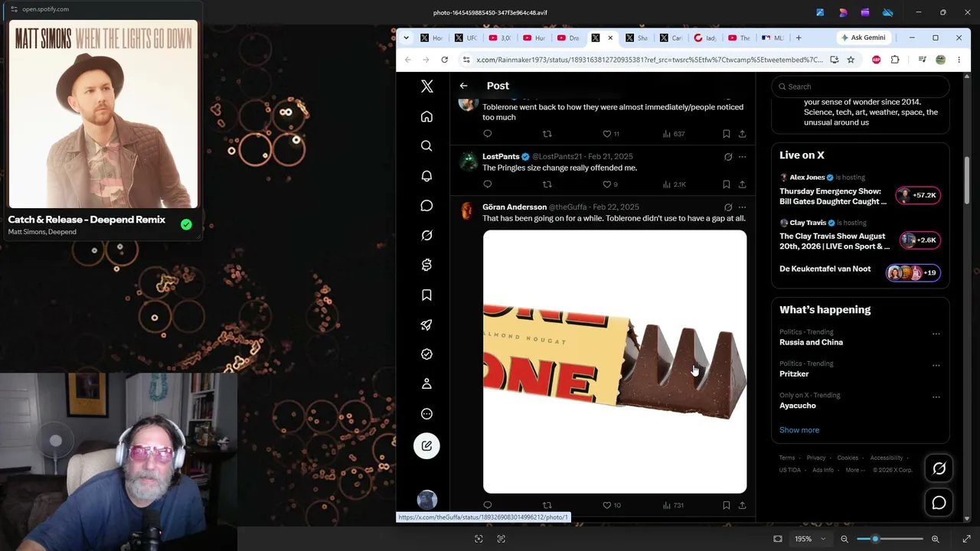Go back using the Post arrow
The height and width of the screenshot is (551, 980).
pyautogui.click(x=463, y=86)
